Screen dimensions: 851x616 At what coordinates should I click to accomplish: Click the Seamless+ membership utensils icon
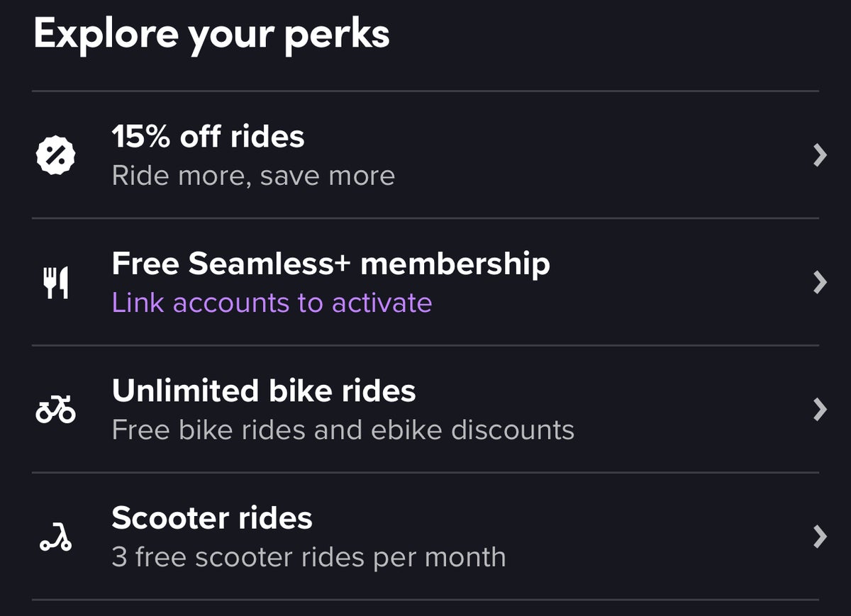pyautogui.click(x=55, y=281)
